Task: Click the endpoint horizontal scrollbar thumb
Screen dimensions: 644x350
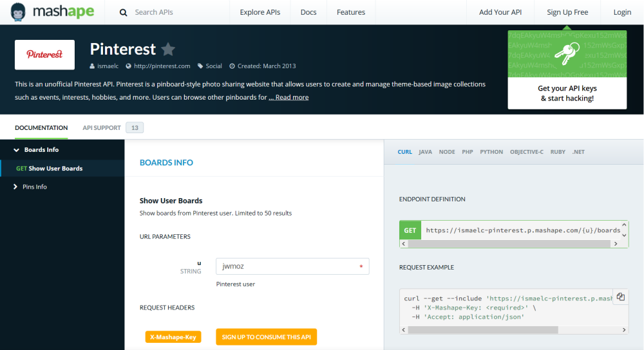Action: [x=509, y=244]
